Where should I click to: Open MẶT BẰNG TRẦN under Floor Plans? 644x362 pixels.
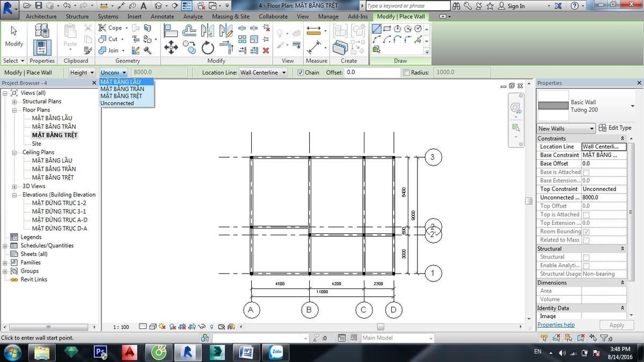54,127
